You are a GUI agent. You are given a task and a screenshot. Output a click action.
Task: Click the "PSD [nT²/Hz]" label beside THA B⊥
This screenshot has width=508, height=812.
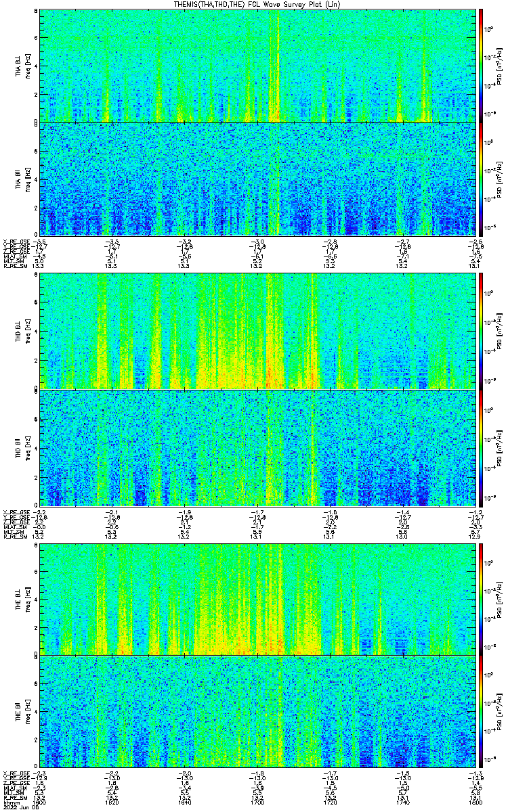[499, 65]
